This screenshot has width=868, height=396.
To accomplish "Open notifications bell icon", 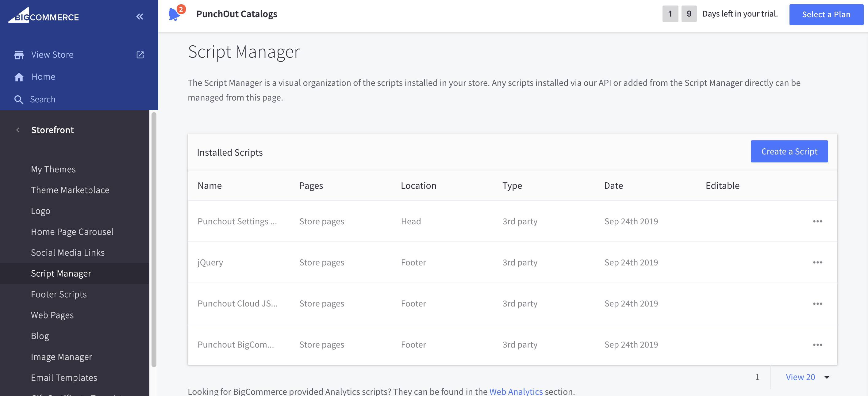I will click(175, 14).
